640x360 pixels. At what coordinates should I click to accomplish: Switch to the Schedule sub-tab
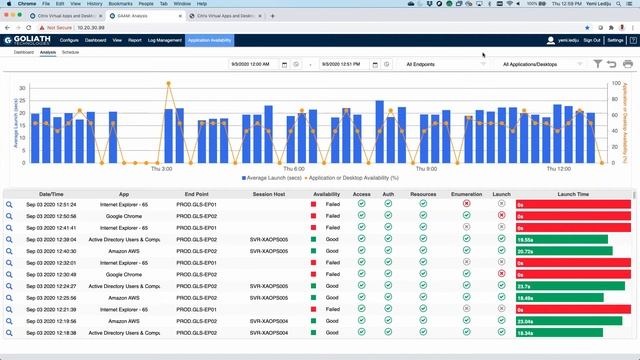(x=70, y=52)
